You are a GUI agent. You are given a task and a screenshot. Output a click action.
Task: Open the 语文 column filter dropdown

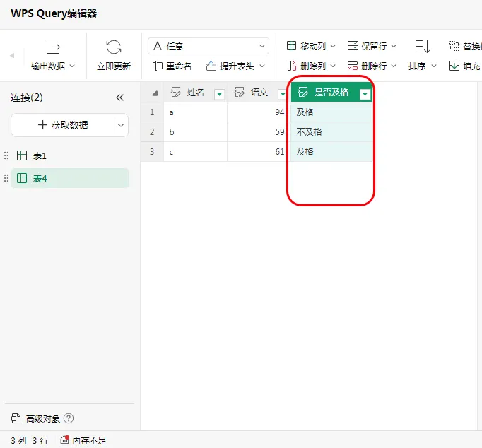pyautogui.click(x=283, y=94)
